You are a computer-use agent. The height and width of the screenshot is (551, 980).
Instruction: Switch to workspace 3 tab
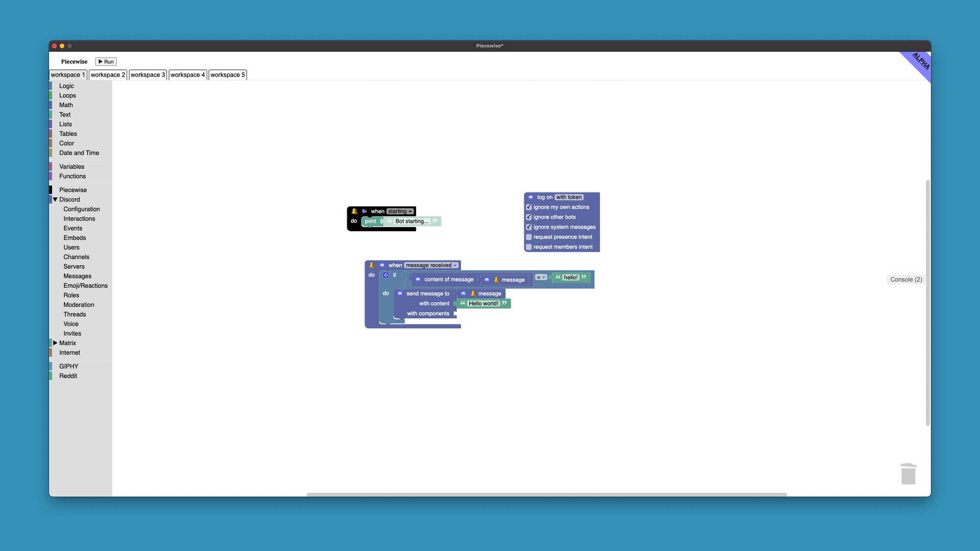click(148, 75)
